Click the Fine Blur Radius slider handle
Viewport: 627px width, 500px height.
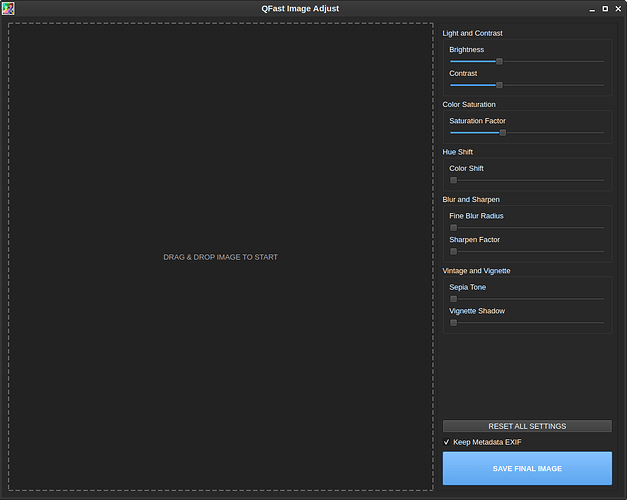coord(453,227)
